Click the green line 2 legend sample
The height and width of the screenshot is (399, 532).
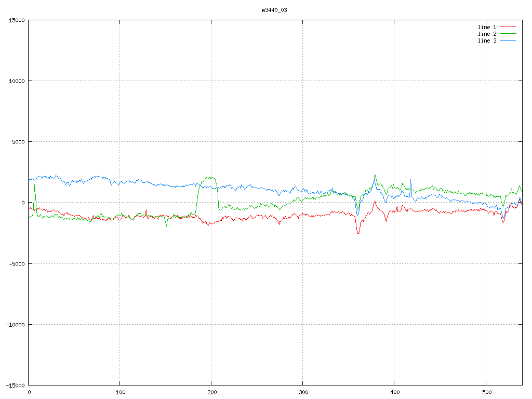point(508,34)
